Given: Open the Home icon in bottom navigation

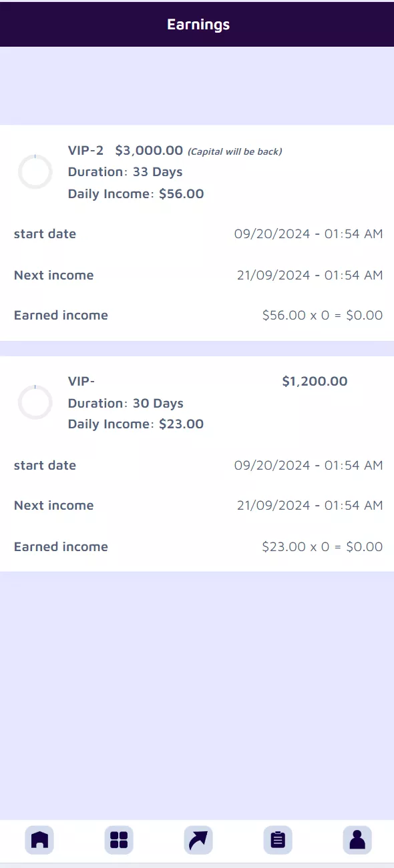Looking at the screenshot, I should click(x=39, y=839).
